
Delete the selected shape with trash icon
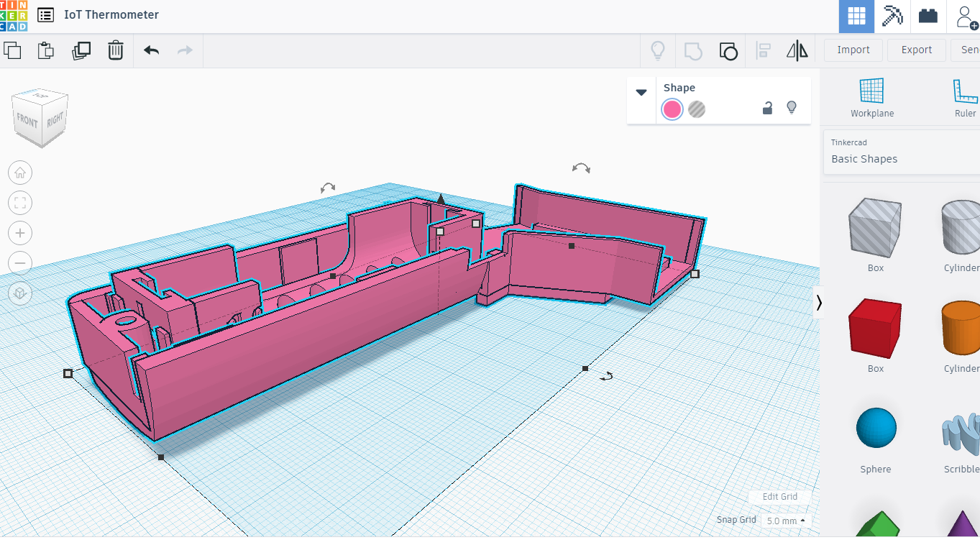tap(116, 50)
